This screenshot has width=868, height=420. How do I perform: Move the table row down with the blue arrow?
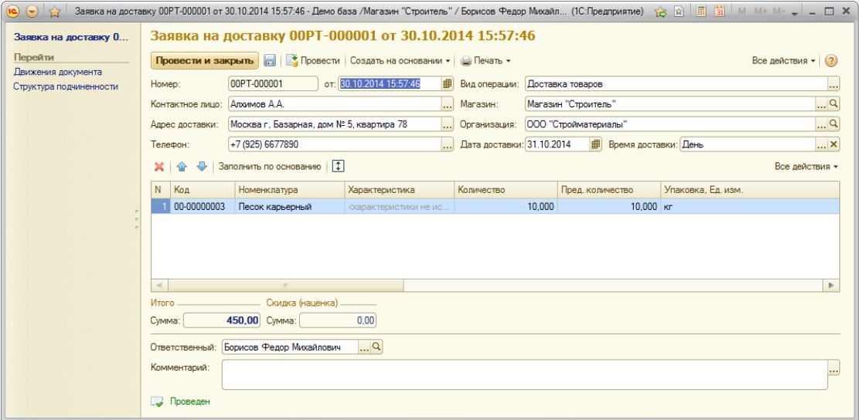(x=202, y=166)
